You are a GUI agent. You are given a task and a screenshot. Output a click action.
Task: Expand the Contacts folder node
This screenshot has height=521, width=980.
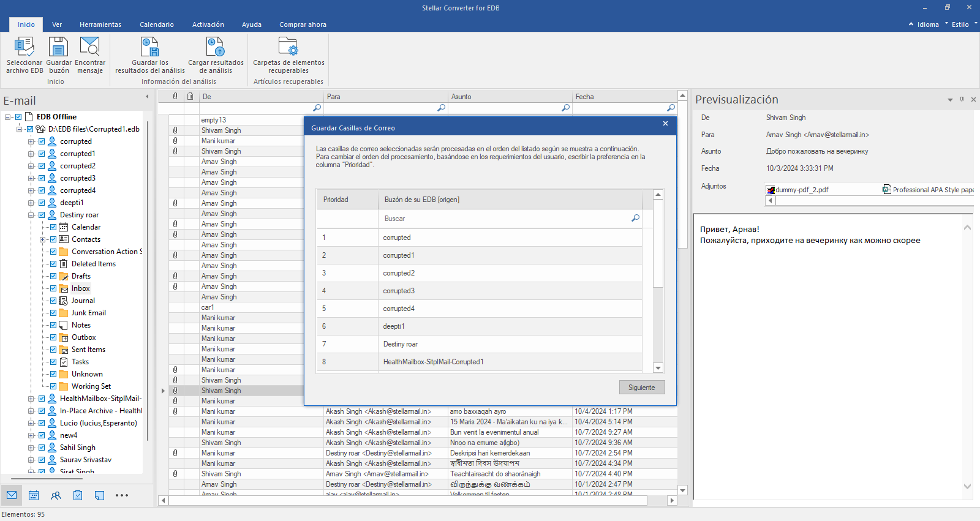[x=42, y=239]
